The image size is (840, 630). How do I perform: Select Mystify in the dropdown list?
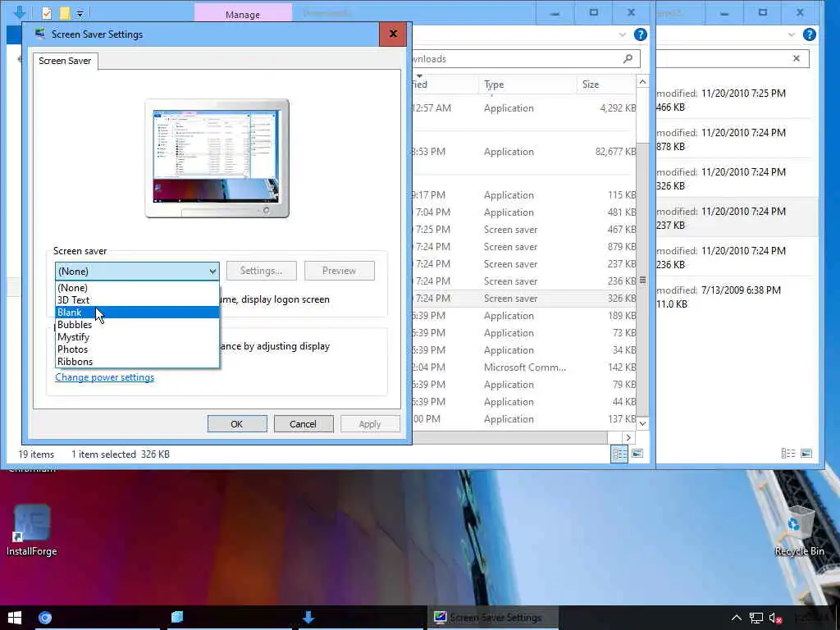(137, 337)
